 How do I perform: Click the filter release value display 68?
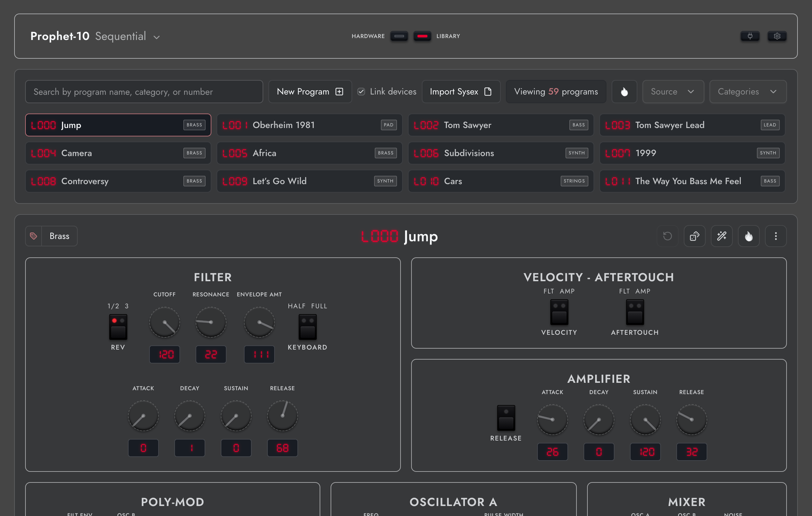(282, 448)
